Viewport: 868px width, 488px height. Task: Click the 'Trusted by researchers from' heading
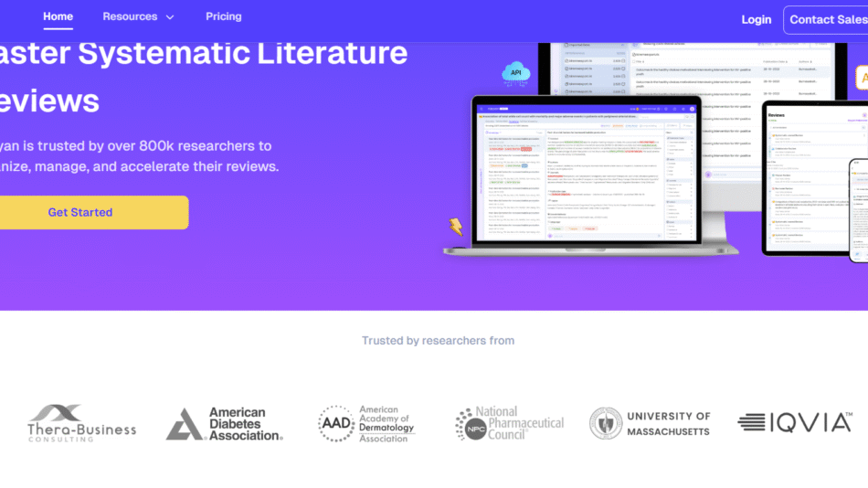click(x=438, y=341)
